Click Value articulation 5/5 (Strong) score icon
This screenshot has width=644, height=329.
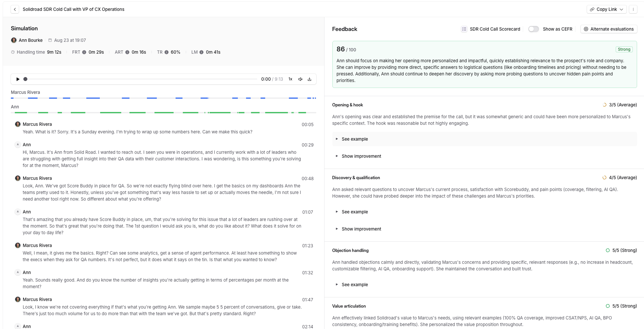pyautogui.click(x=608, y=306)
